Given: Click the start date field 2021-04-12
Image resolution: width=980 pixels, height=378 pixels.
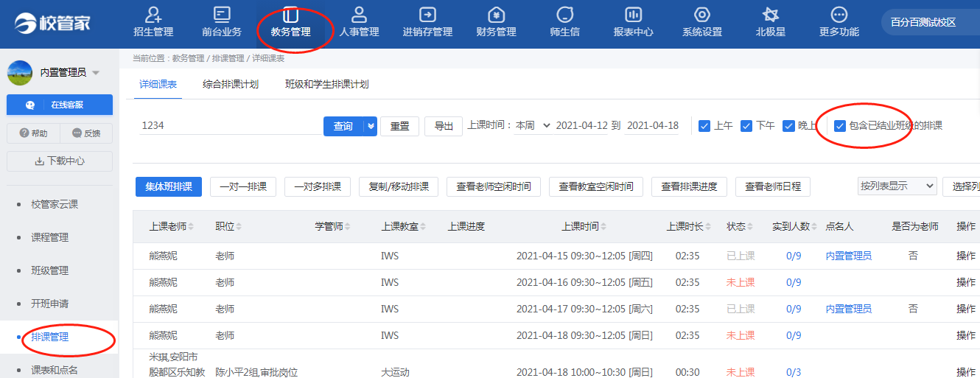Looking at the screenshot, I should (x=581, y=126).
